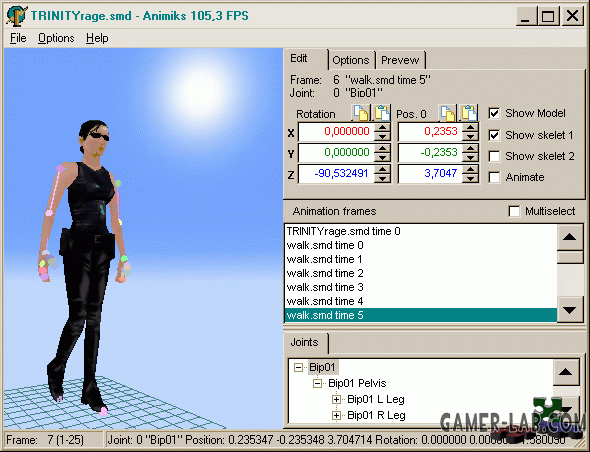This screenshot has height=452, width=590.
Task: Decrease Rotation Y value with down arrow
Action: (383, 157)
